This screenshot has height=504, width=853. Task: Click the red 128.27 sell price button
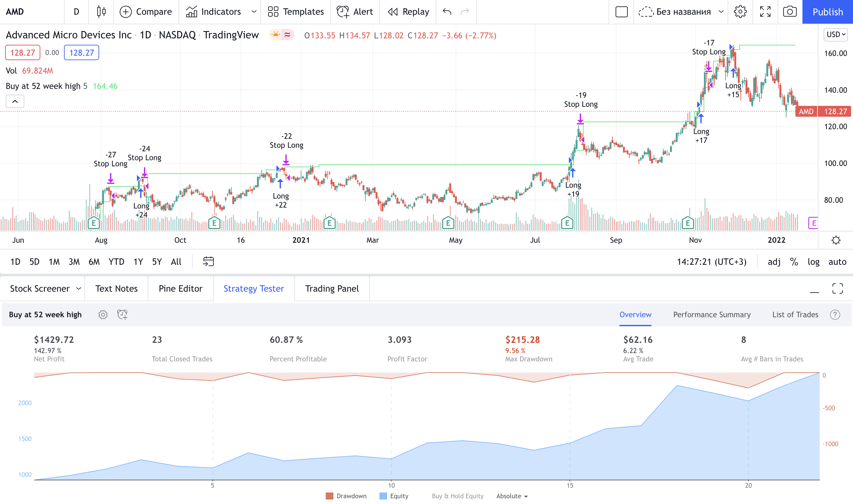[x=22, y=53]
